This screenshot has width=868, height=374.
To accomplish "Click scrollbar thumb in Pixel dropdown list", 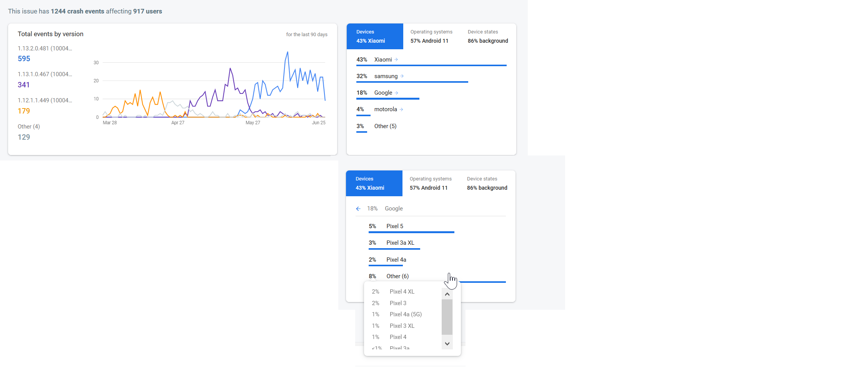I will click(447, 317).
